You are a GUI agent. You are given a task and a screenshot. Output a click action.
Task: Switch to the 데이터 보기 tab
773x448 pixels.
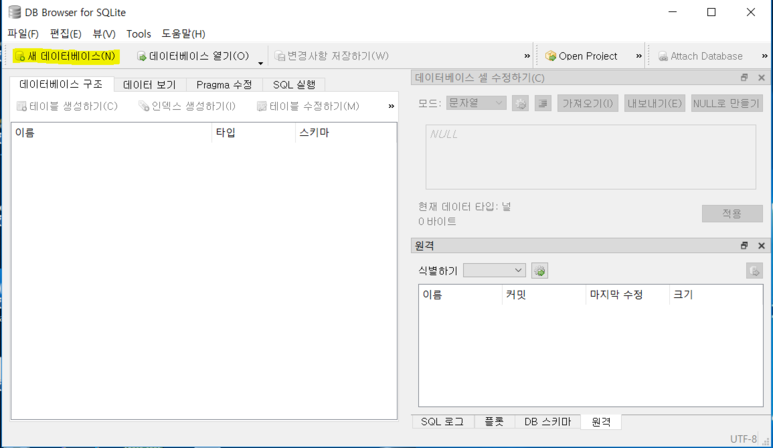[x=149, y=85]
